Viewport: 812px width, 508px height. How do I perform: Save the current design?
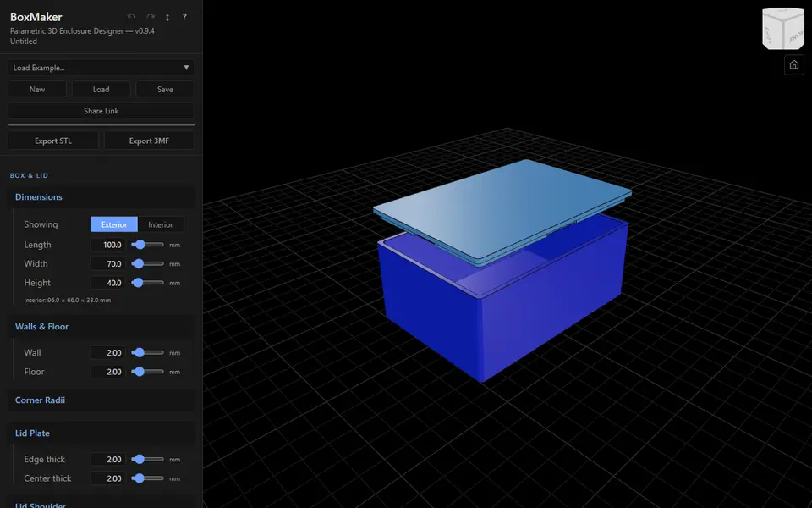(x=165, y=89)
